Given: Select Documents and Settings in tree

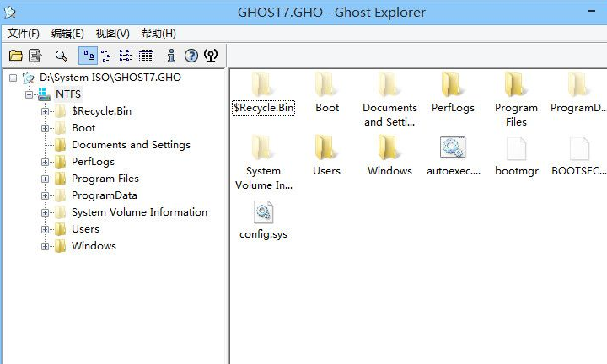Looking at the screenshot, I should [x=131, y=145].
